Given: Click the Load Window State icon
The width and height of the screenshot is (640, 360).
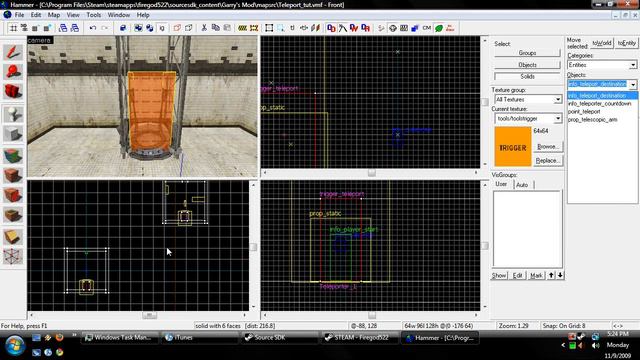Looking at the screenshot, I should pyautogui.click(x=63, y=28).
